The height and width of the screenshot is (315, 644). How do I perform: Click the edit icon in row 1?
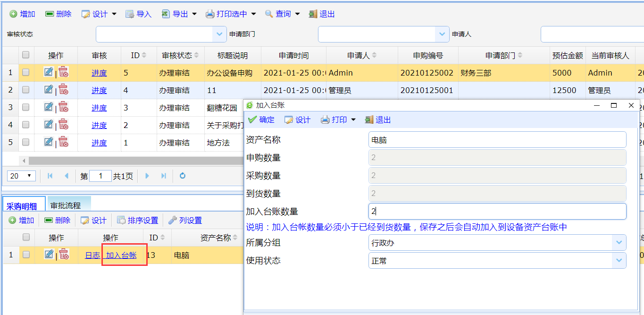pos(49,72)
